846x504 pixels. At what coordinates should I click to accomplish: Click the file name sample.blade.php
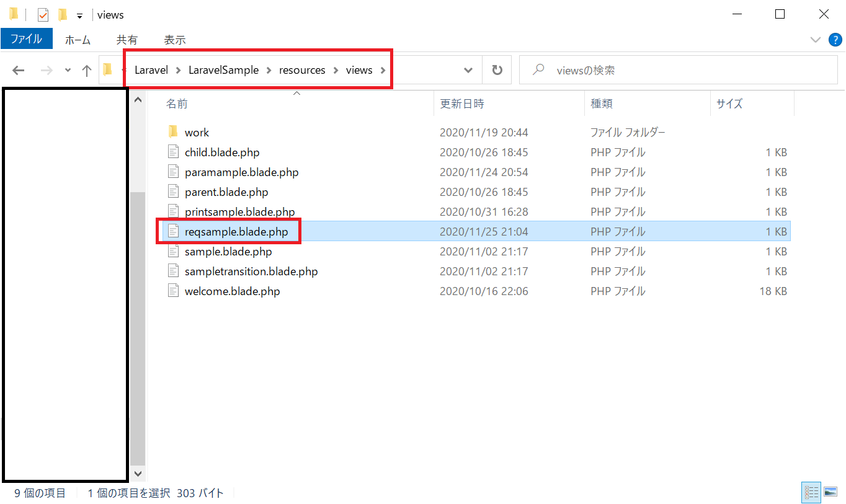pyautogui.click(x=228, y=252)
